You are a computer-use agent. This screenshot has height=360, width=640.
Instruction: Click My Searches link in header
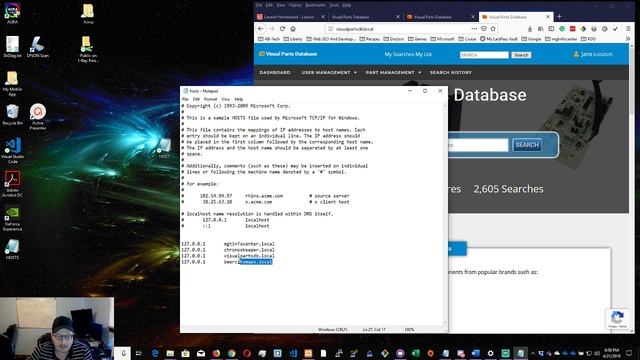[399, 54]
